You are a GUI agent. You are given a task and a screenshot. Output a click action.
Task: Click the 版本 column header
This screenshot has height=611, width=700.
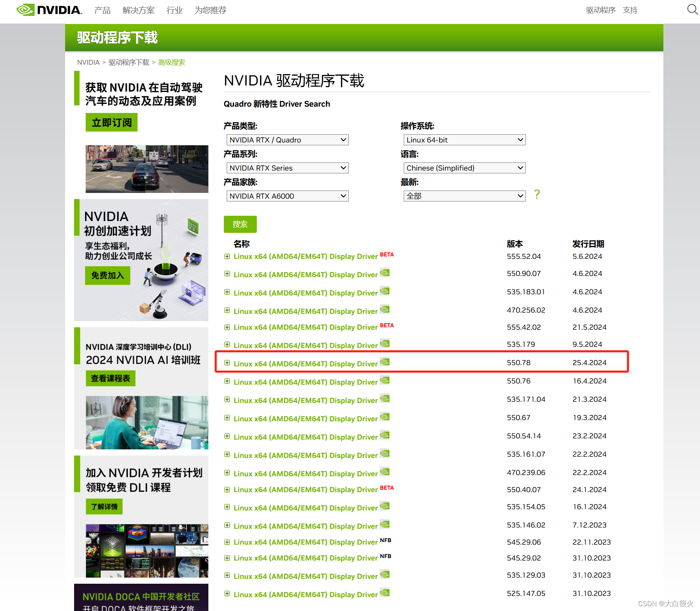(x=515, y=244)
